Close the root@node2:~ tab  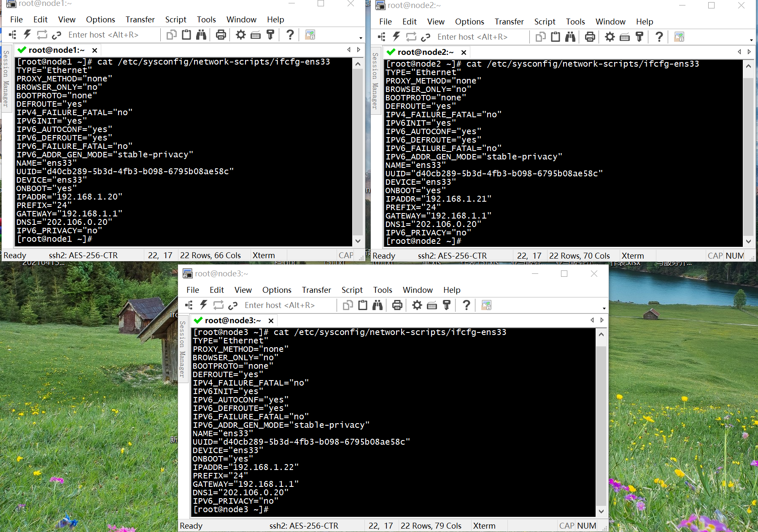[x=464, y=52]
